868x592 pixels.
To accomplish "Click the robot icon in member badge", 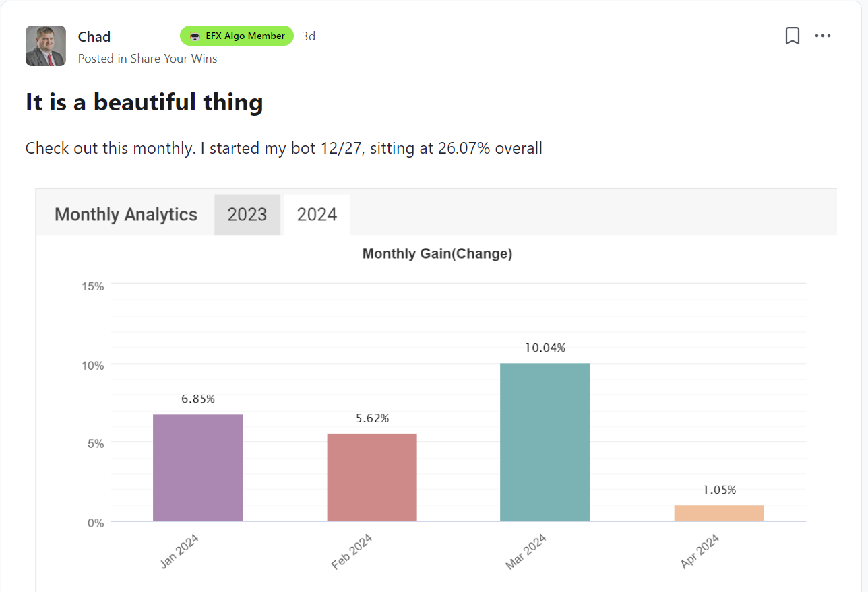I will 195,36.
